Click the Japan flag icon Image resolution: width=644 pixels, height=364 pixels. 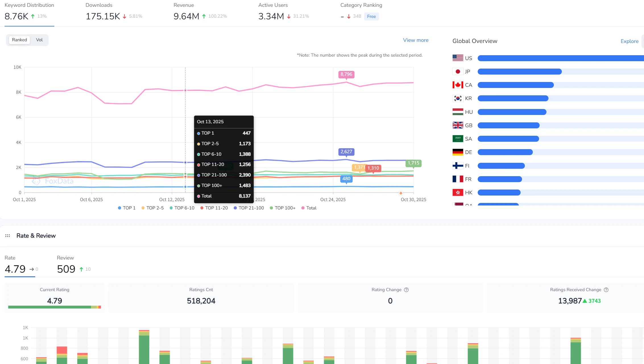point(458,71)
